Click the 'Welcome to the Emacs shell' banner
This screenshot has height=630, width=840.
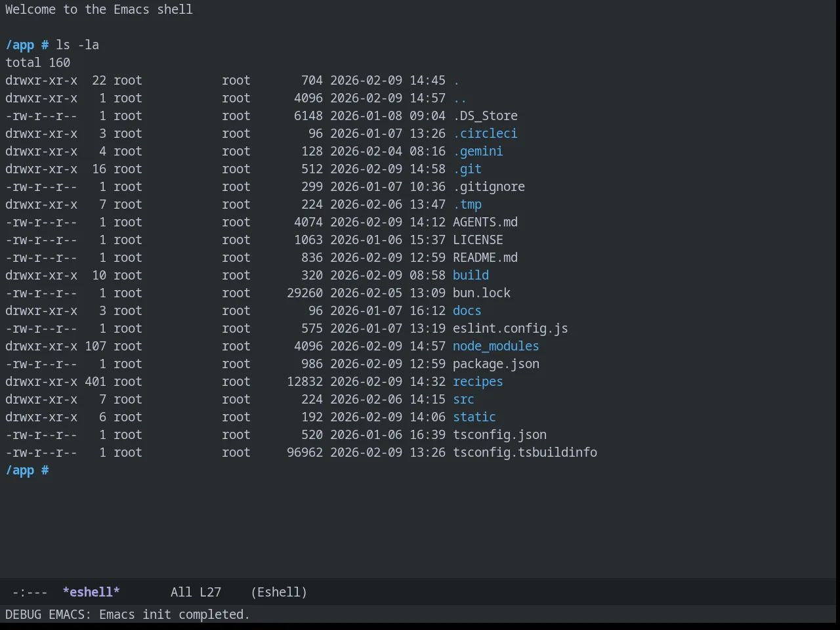coord(99,9)
